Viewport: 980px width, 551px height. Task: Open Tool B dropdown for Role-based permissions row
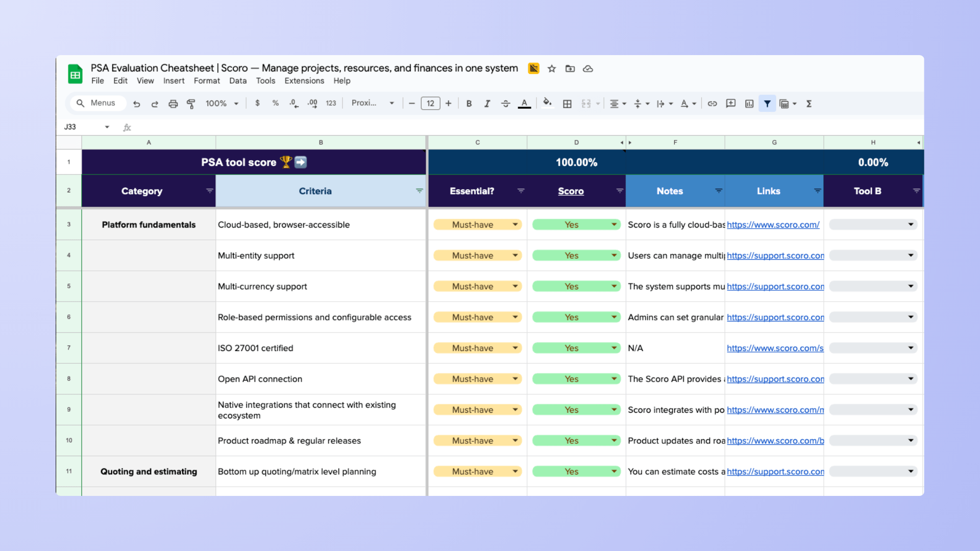873,317
